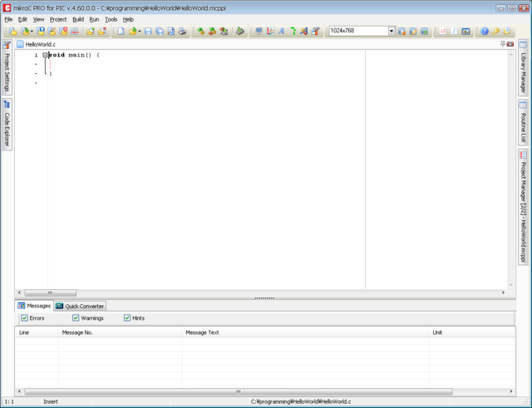Click the blue question mark Help icon
The image size is (532, 408).
(485, 32)
